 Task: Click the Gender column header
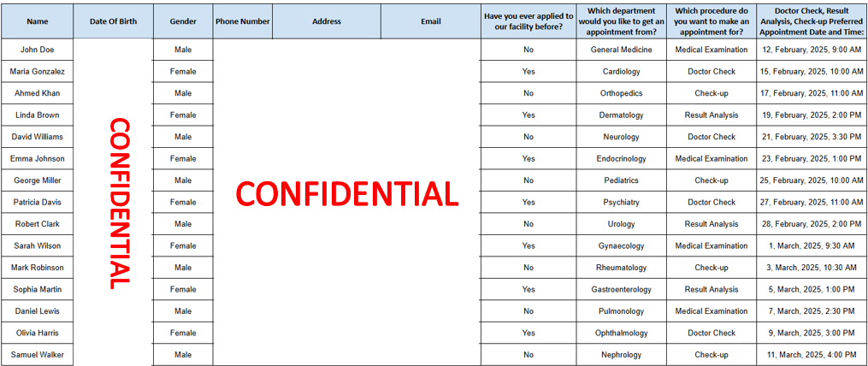click(183, 21)
